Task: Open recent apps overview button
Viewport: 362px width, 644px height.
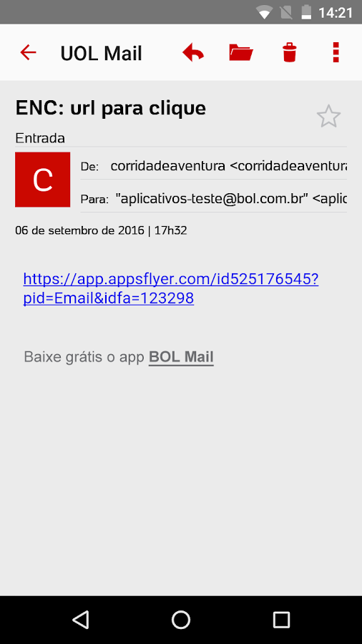Action: [x=282, y=620]
